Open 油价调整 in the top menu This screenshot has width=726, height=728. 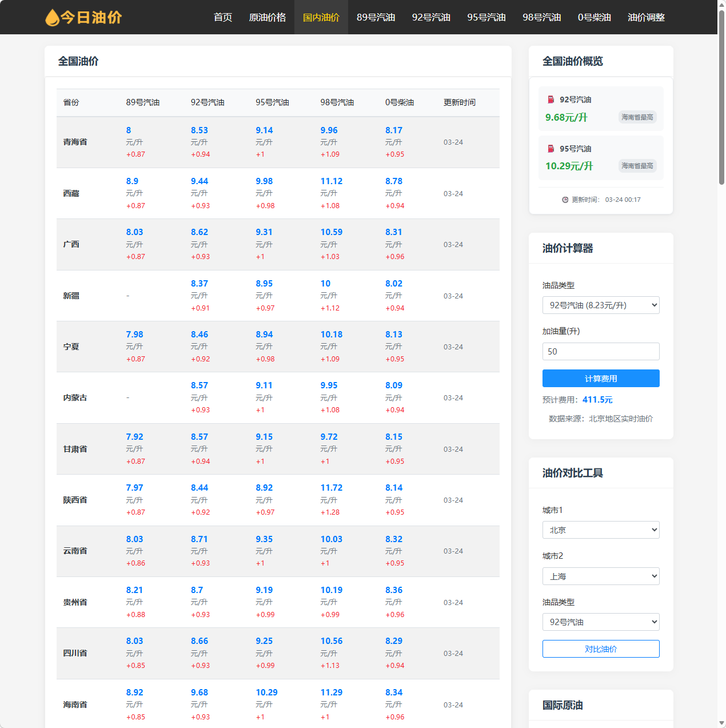coord(646,17)
